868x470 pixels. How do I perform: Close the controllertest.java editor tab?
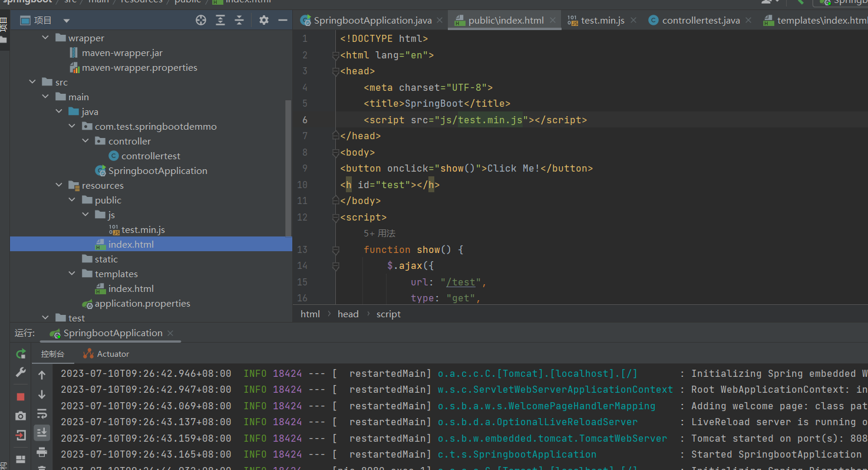[x=748, y=20]
